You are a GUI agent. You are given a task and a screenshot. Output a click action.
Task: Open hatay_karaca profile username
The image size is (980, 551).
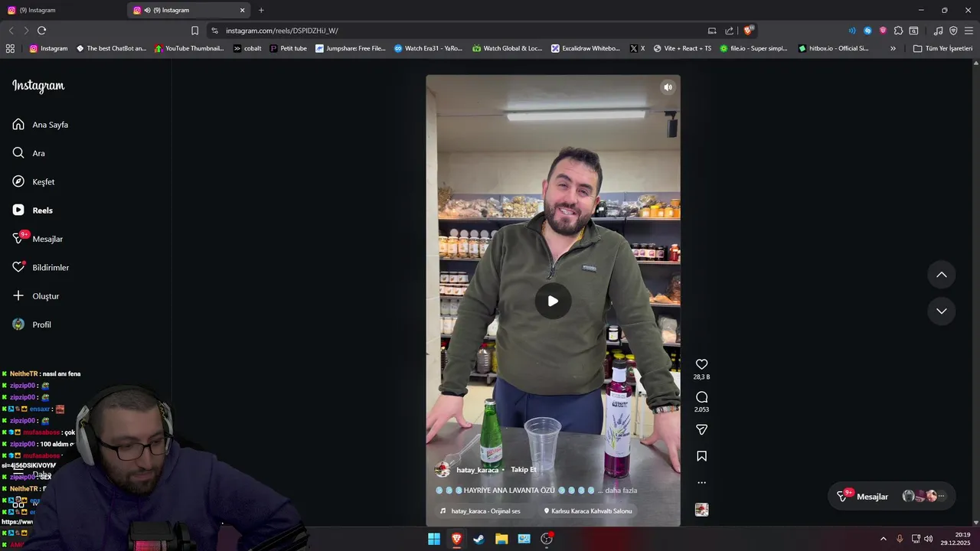(x=477, y=470)
